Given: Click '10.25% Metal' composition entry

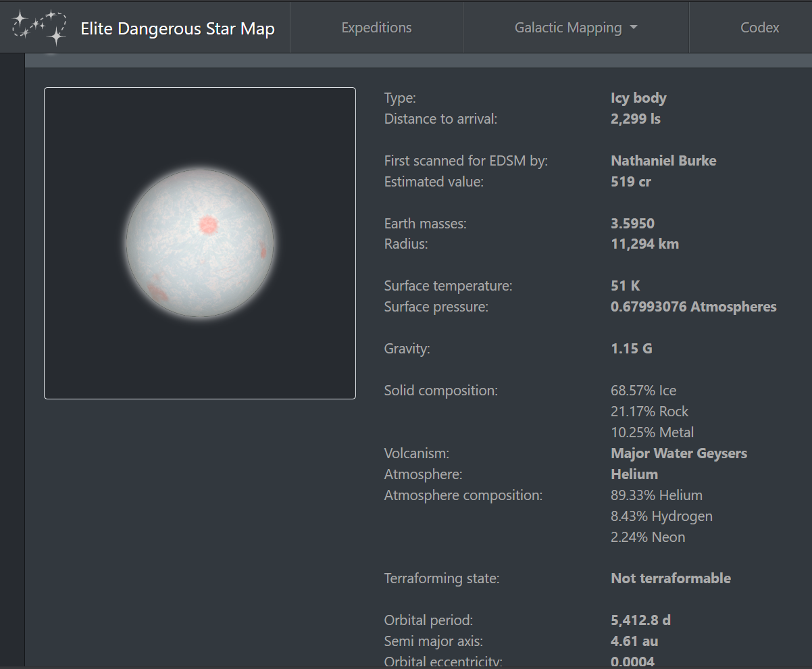Looking at the screenshot, I should [x=653, y=432].
